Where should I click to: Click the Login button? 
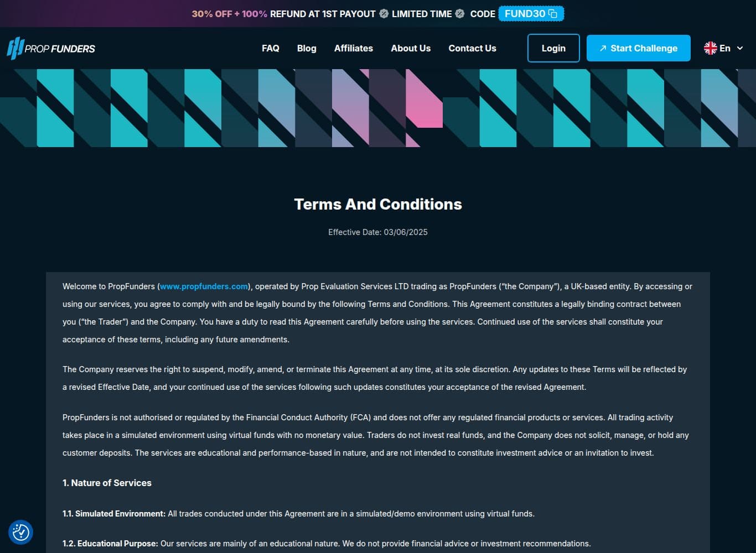coord(553,48)
